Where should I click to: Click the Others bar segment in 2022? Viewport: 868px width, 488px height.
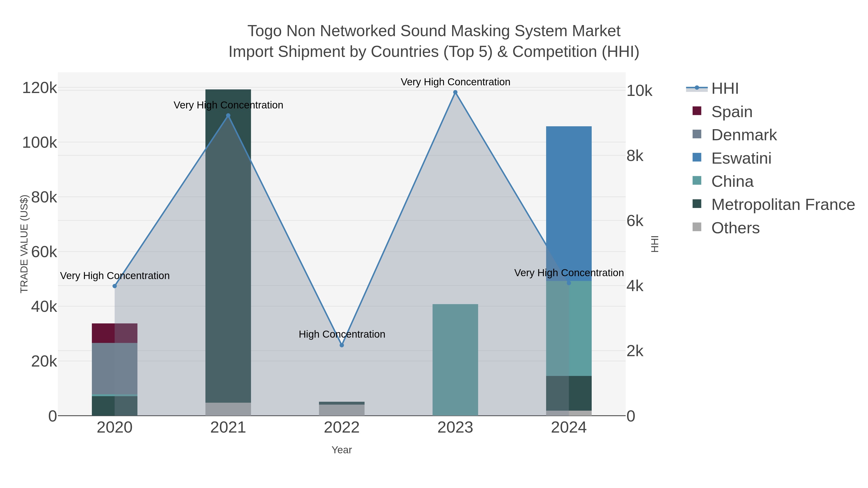click(x=342, y=410)
